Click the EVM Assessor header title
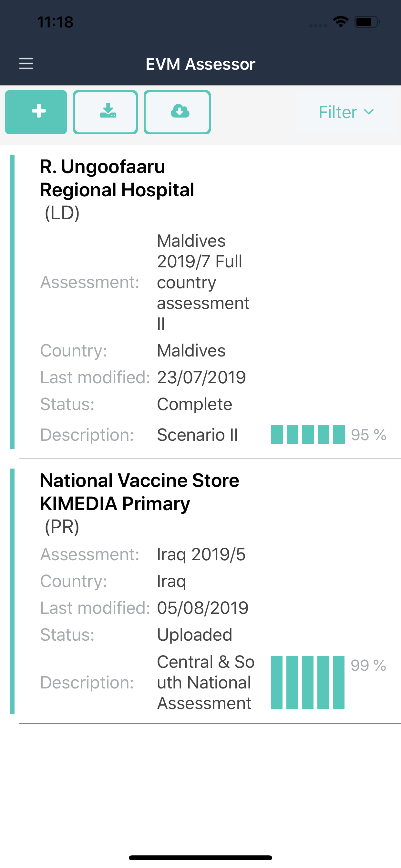The height and width of the screenshot is (868, 401). pyautogui.click(x=200, y=64)
